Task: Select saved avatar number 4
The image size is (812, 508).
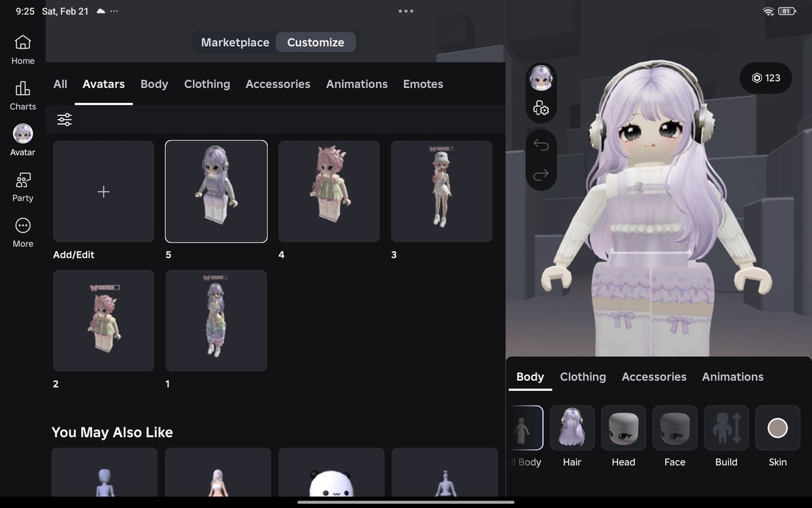Action: click(x=329, y=192)
